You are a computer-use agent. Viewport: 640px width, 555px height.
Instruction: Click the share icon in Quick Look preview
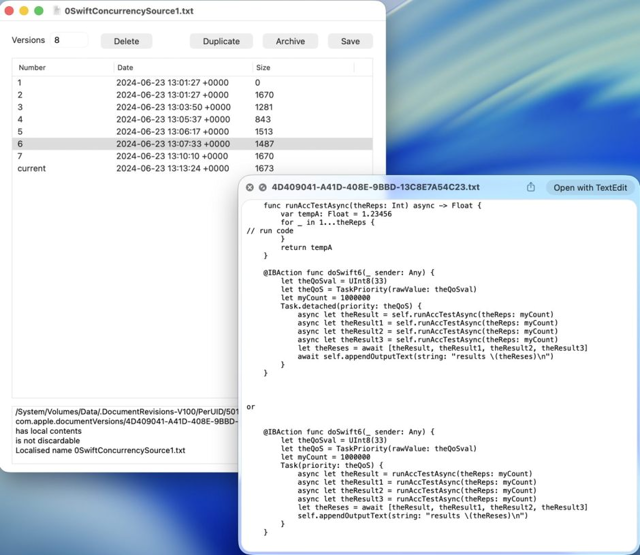pos(531,187)
